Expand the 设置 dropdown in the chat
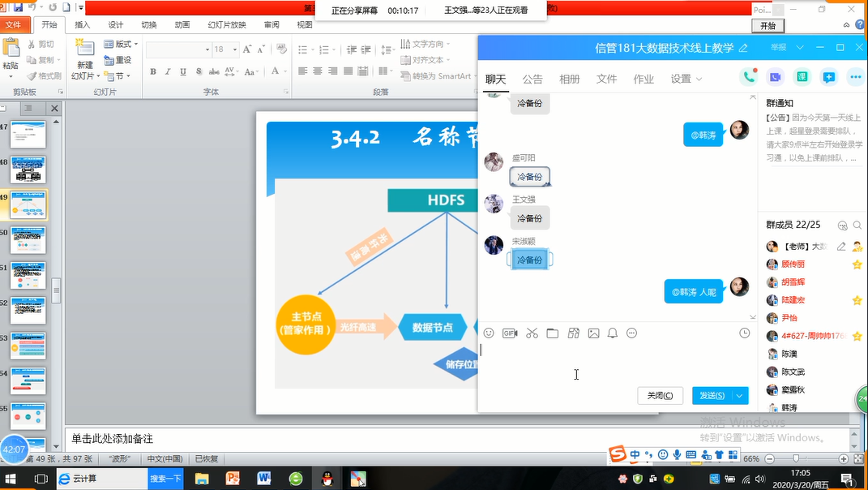This screenshot has height=490, width=868. tap(686, 79)
